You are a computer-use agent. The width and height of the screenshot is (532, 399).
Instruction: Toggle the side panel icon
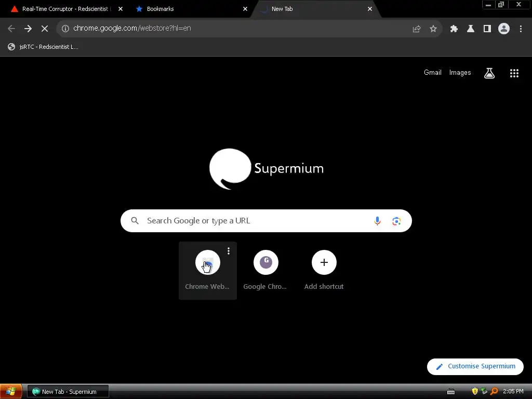click(487, 29)
